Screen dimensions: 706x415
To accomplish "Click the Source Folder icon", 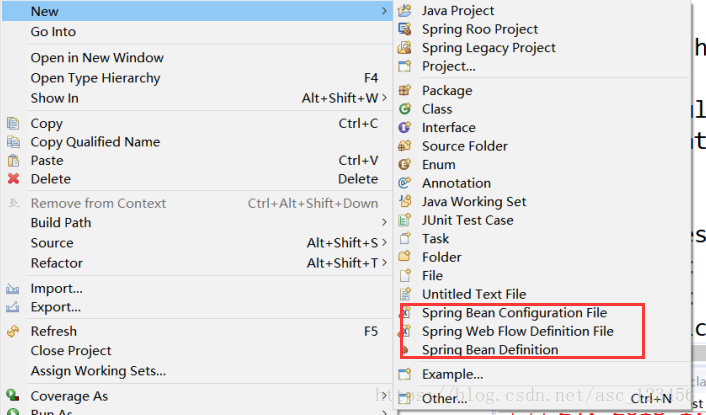I will [405, 146].
